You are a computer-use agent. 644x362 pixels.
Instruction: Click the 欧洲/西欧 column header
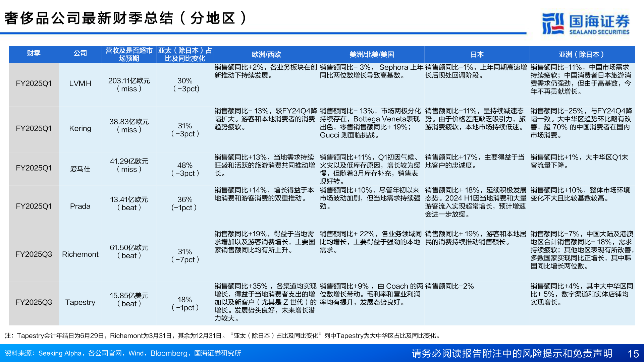(266, 54)
